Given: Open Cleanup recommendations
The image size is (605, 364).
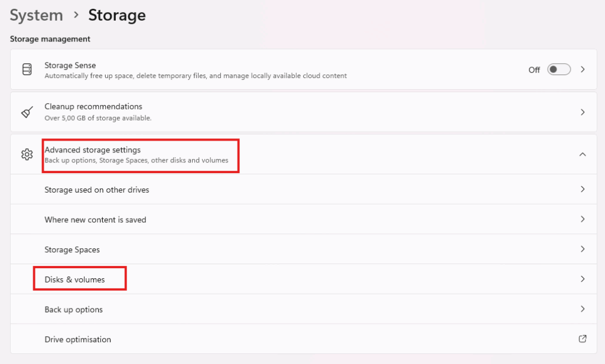Looking at the screenshot, I should [x=303, y=112].
